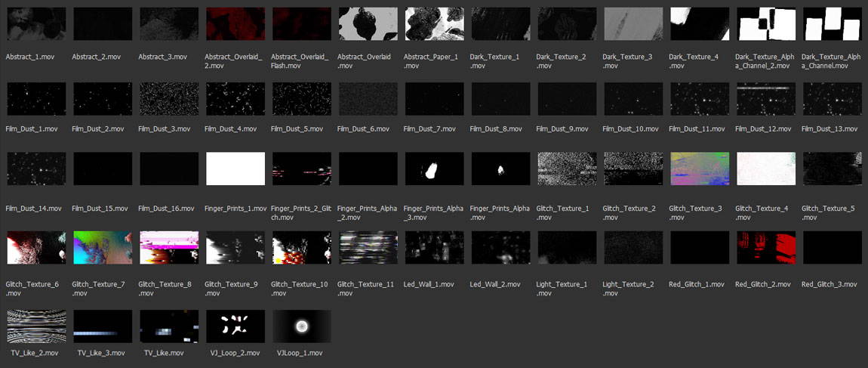Image resolution: width=868 pixels, height=368 pixels.
Task: Click the Film_Dust_2.mov file name
Action: 98,129
